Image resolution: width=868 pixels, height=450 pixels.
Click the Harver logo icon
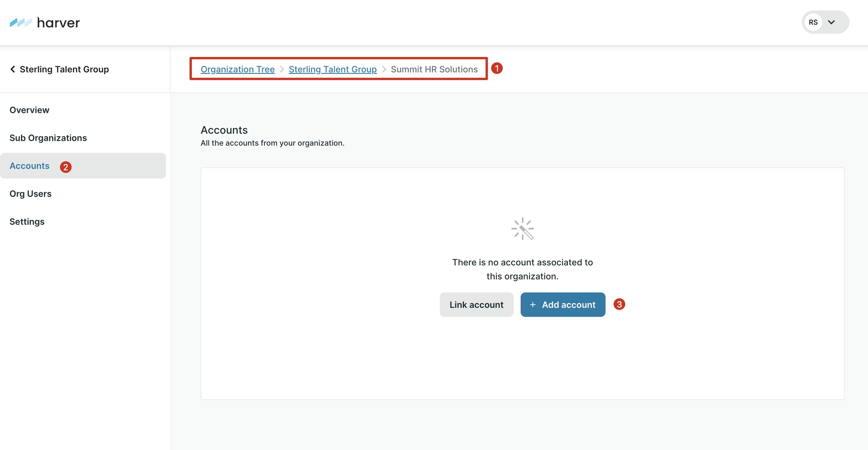(x=21, y=23)
